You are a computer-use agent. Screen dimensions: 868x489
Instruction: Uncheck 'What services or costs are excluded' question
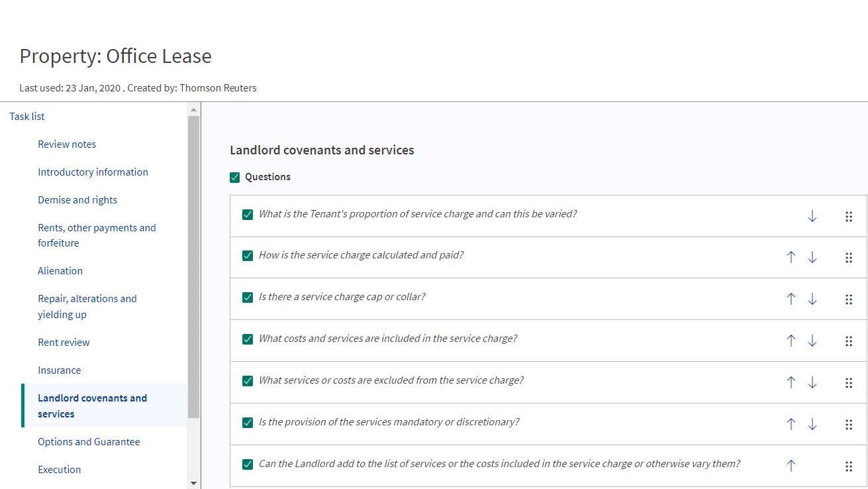[248, 381]
